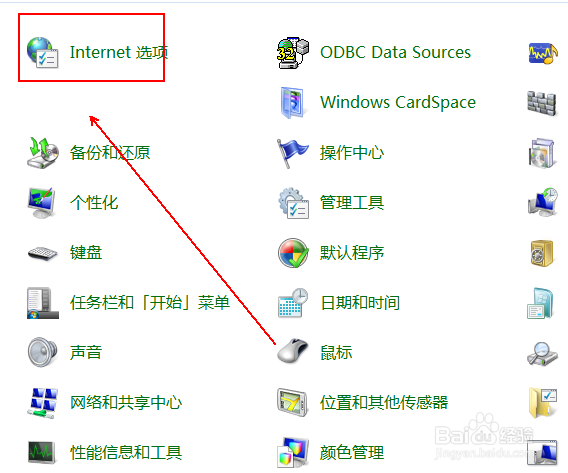The image size is (568, 473).
Task: Click the ODBC Data Sources icon
Action: [x=293, y=53]
